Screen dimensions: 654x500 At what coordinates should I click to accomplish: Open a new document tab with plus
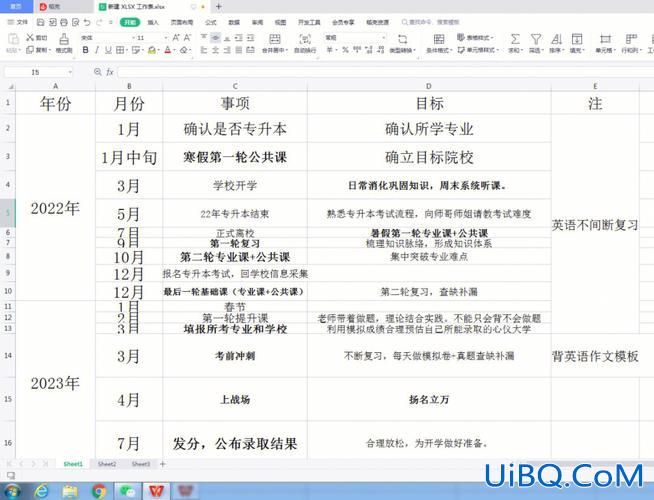click(219, 7)
